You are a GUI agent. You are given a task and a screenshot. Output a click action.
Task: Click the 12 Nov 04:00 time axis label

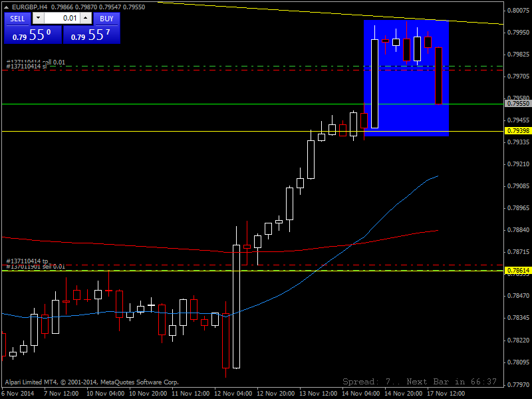(x=233, y=394)
